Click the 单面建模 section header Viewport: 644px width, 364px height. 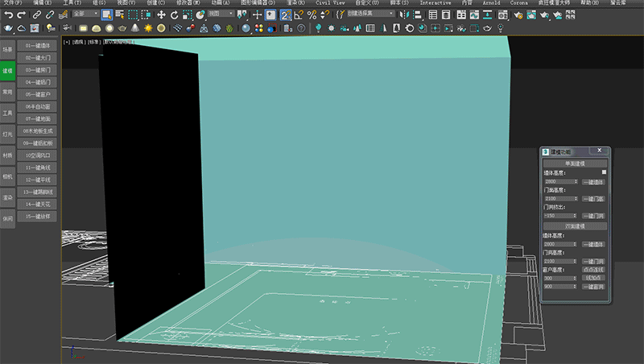click(x=574, y=163)
